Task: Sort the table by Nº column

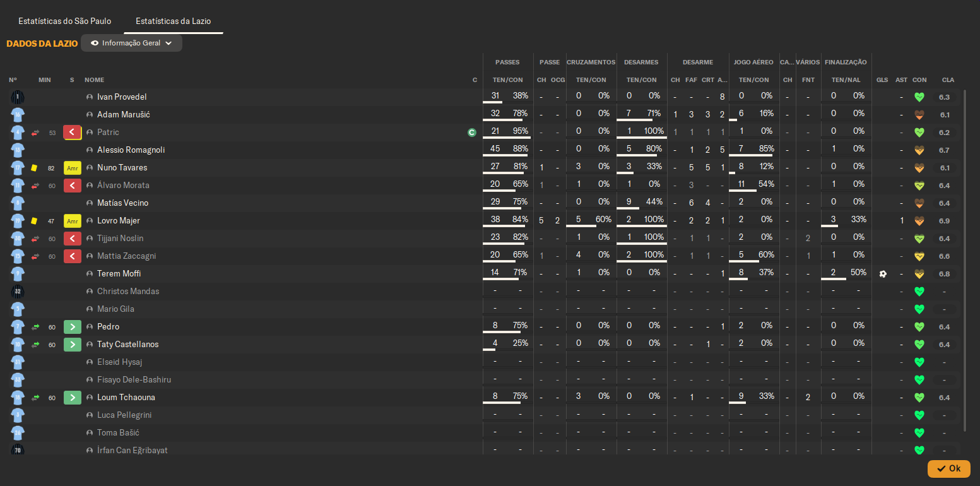Action: pos(13,80)
